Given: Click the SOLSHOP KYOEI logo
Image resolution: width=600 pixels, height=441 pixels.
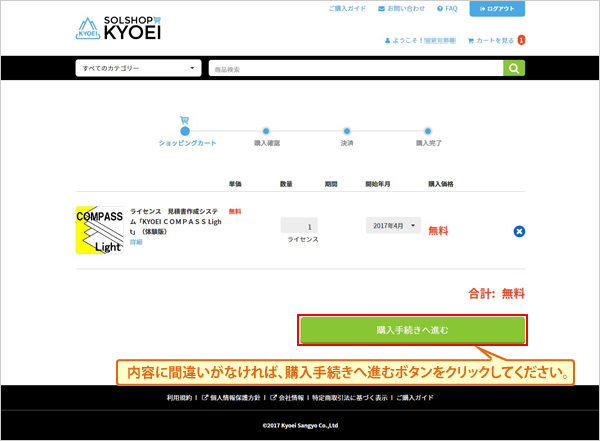Looking at the screenshot, I should click(118, 28).
